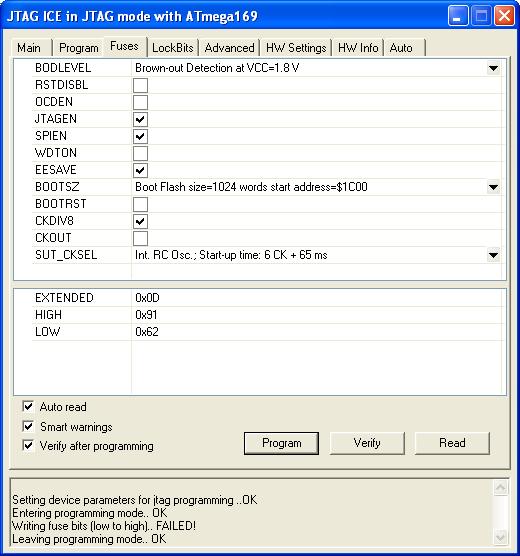The height and width of the screenshot is (556, 520).
Task: Check the BOOTRST fuse checkbox
Action: coord(140,204)
